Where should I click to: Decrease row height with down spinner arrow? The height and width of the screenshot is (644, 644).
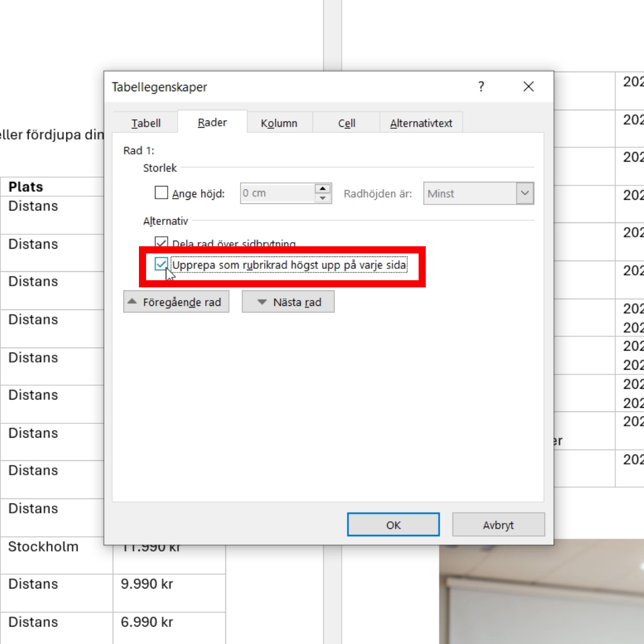pos(323,199)
